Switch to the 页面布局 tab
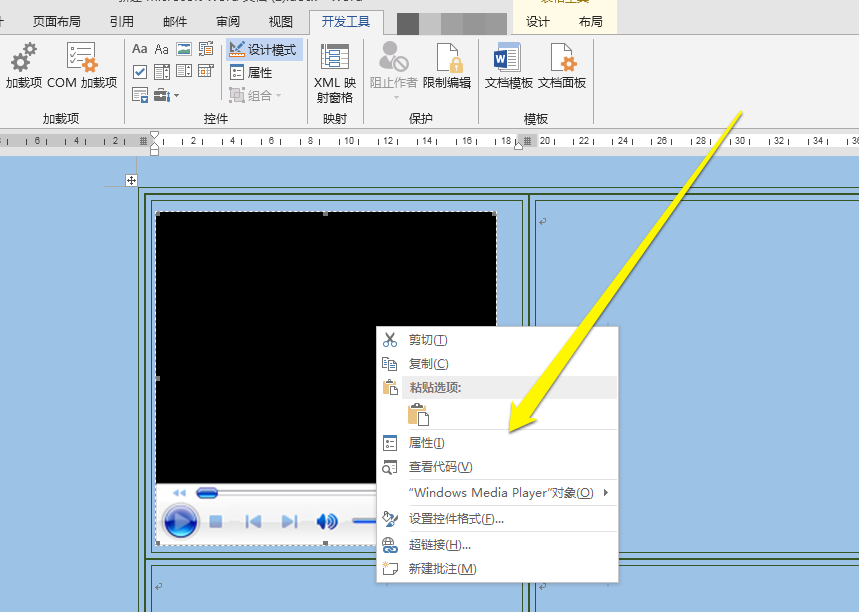The image size is (859, 612). [56, 21]
